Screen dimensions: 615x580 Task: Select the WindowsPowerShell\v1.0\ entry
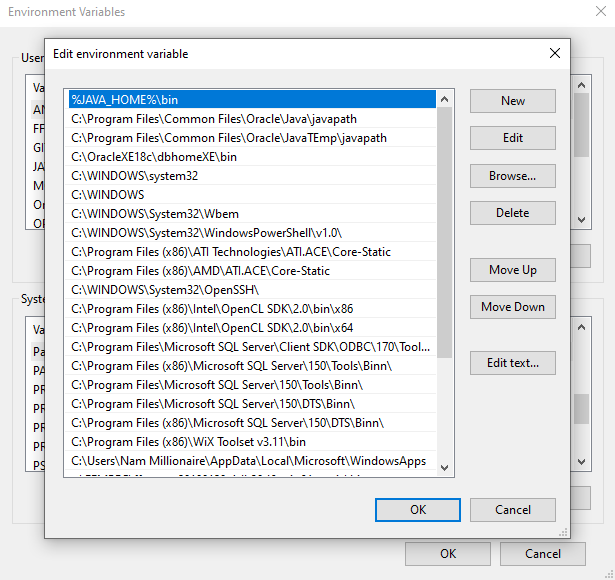[252, 233]
